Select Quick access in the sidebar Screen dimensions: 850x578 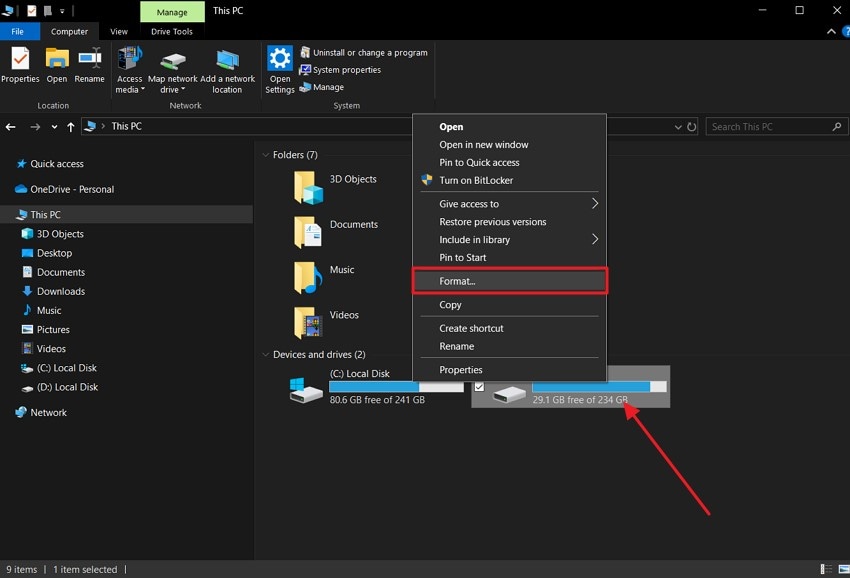pos(50,164)
